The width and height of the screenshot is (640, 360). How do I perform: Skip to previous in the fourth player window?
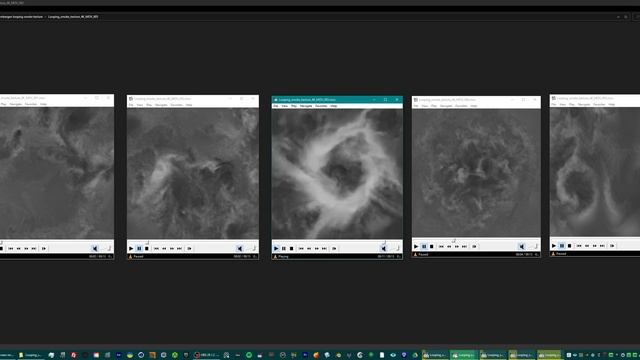441,247
